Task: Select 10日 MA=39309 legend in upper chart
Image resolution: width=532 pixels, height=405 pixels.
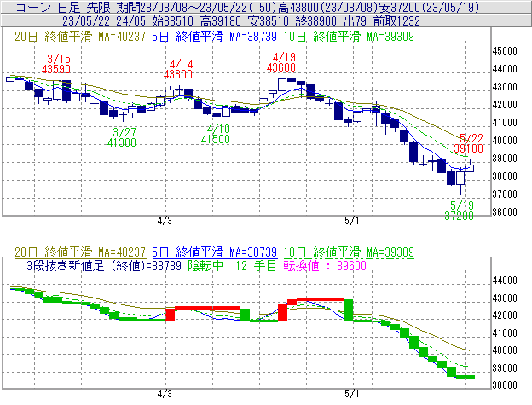Action: click(349, 37)
